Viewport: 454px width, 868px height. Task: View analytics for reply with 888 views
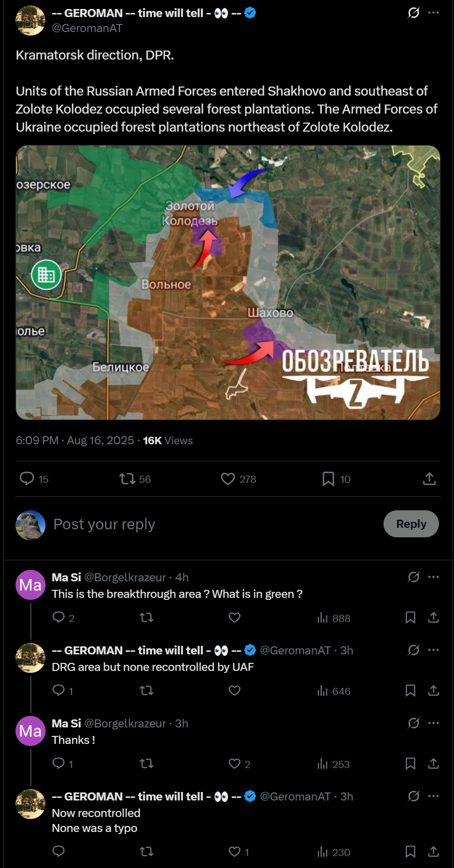333,618
